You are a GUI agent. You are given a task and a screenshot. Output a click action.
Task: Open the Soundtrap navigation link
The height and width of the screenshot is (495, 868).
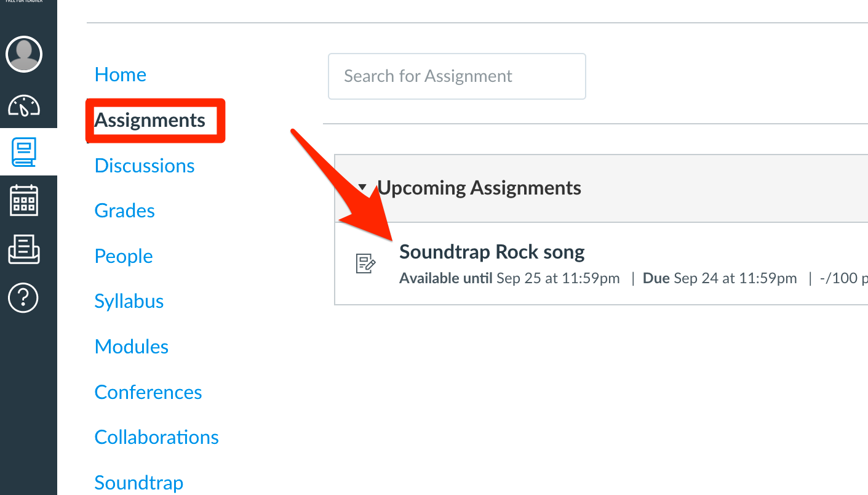[138, 483]
